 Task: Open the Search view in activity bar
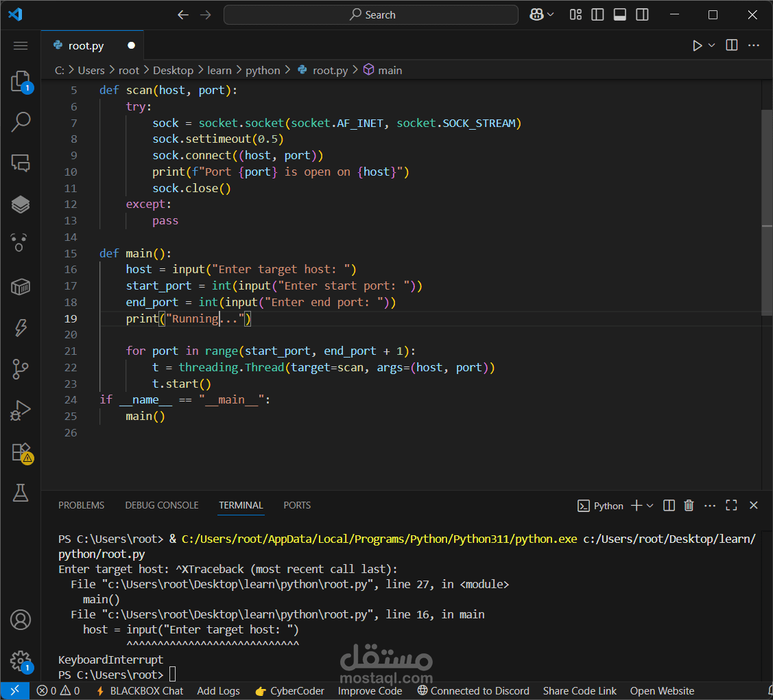click(x=21, y=122)
